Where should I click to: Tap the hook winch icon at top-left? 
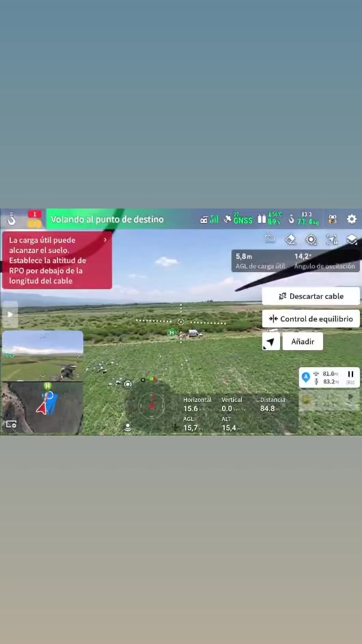coord(12,219)
